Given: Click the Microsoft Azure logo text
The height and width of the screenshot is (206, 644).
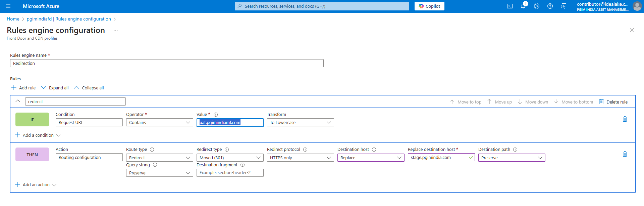Looking at the screenshot, I should 41,6.
